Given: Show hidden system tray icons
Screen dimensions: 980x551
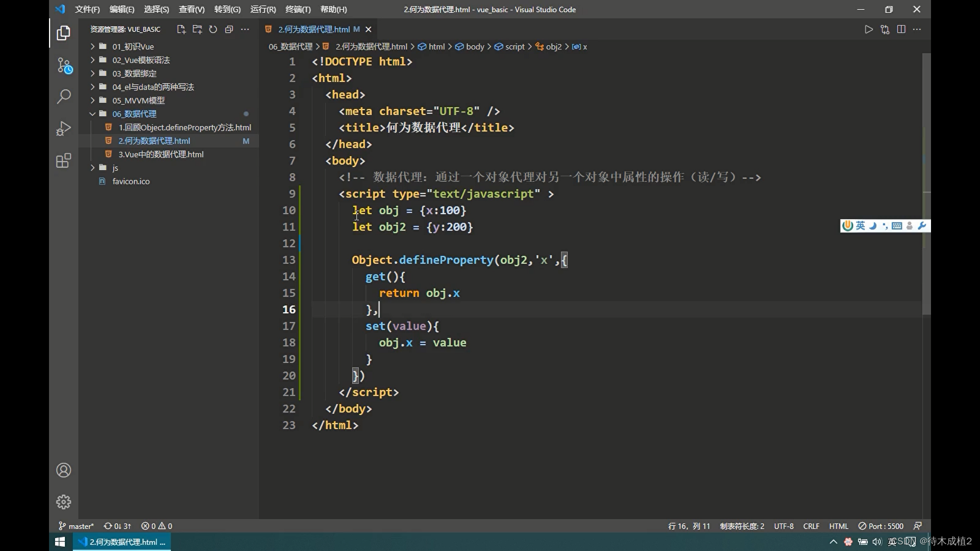Looking at the screenshot, I should click(x=834, y=542).
